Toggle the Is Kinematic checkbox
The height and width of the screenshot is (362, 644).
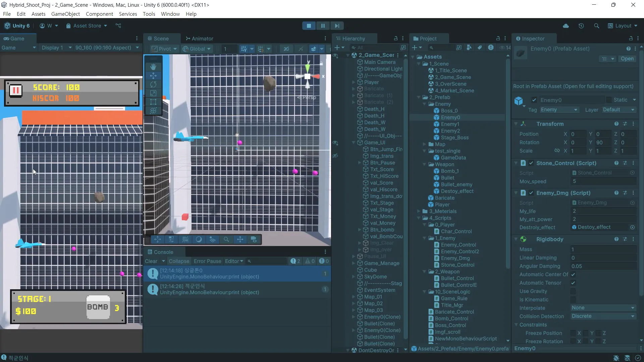[573, 300]
